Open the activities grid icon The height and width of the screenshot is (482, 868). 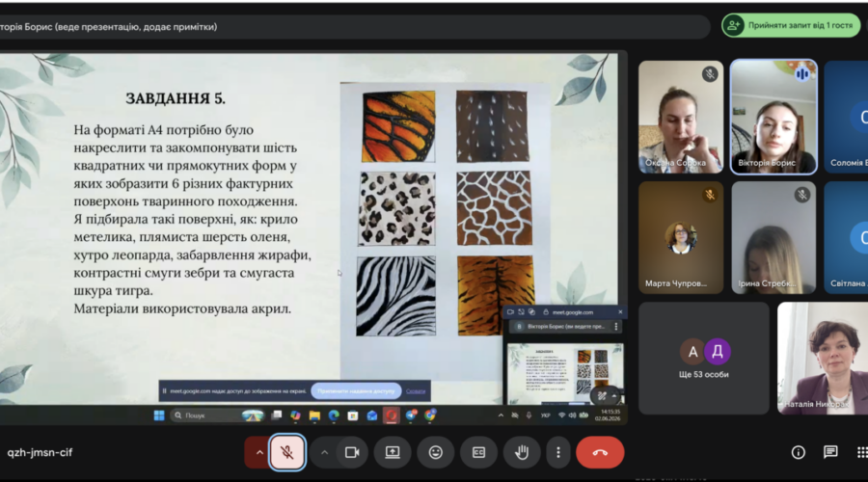[862, 452]
